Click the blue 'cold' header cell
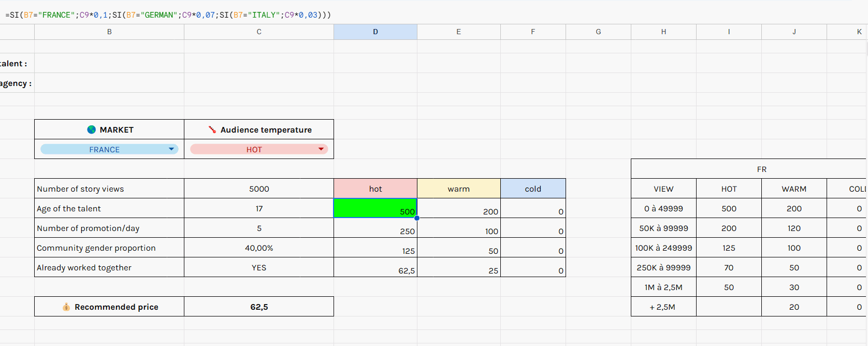Image resolution: width=868 pixels, height=346 pixels. coord(533,189)
